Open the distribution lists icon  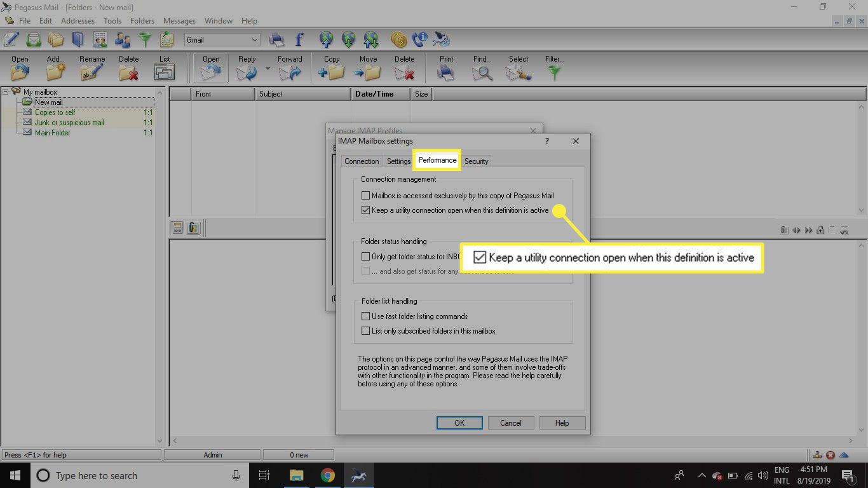pyautogui.click(x=100, y=40)
